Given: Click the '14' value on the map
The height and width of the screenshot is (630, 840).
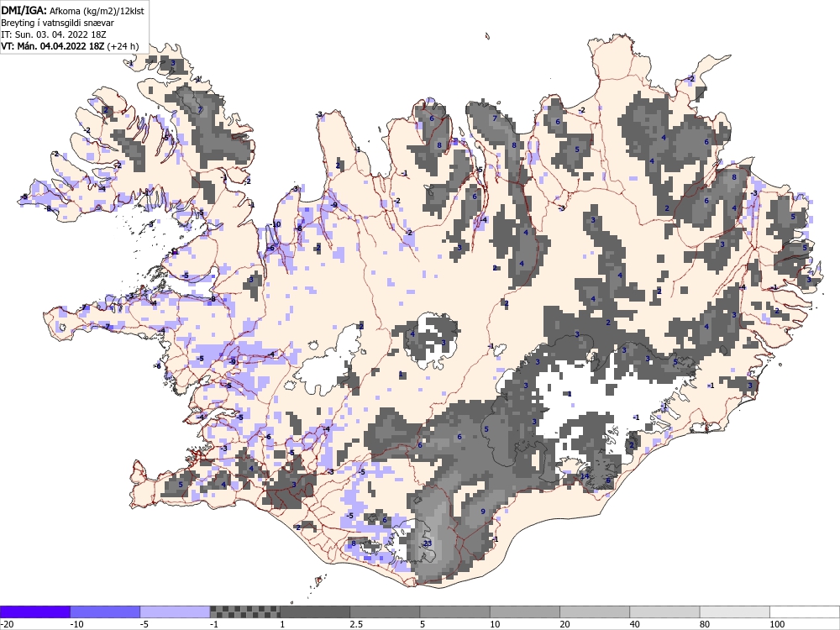Looking at the screenshot, I should pos(585,476).
